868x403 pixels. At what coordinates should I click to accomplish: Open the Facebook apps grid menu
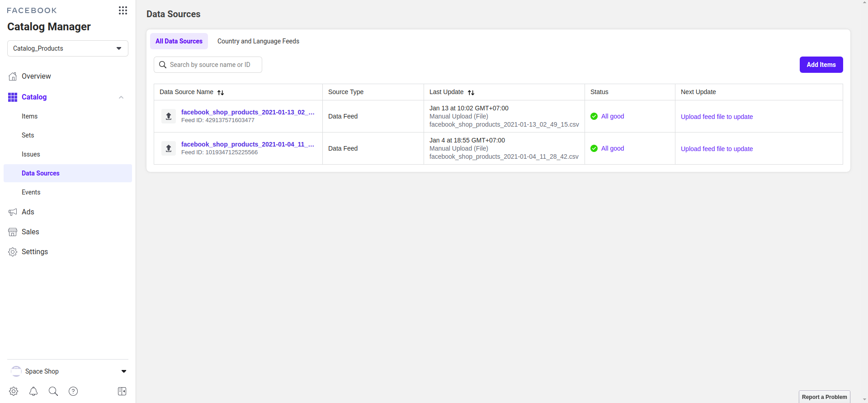coord(123,10)
